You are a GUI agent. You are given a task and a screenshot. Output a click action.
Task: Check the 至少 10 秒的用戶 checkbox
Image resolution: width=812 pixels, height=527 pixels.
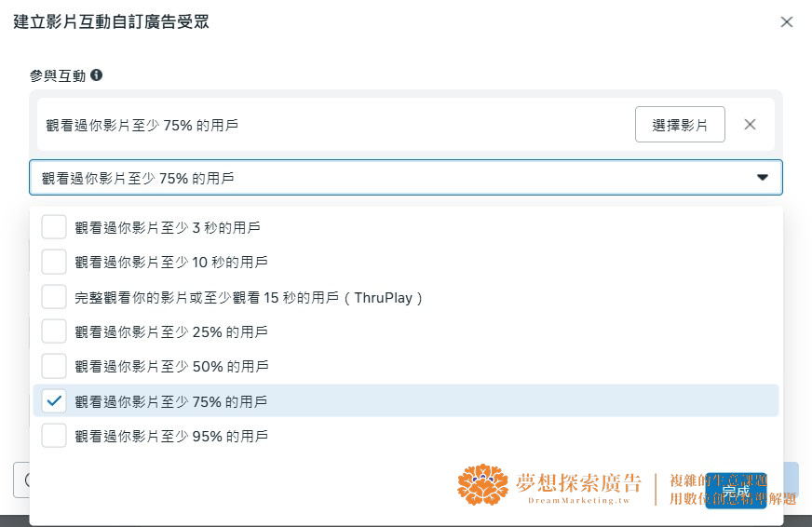coord(54,262)
